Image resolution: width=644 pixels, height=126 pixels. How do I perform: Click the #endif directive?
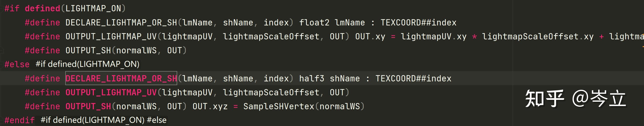point(19,120)
